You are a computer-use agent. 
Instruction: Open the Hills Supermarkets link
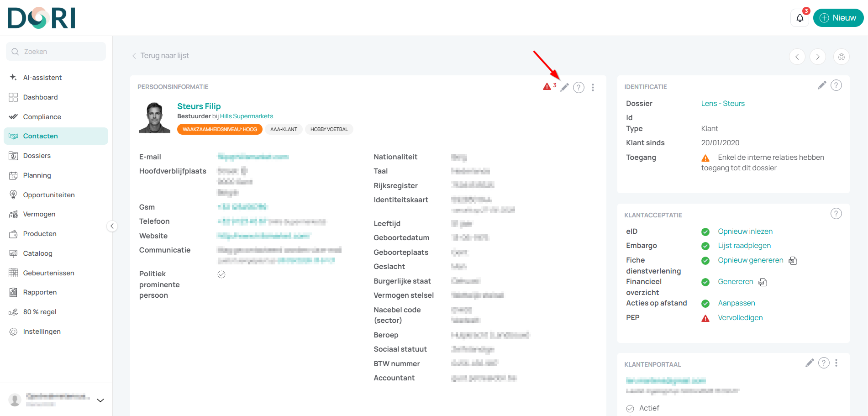247,116
